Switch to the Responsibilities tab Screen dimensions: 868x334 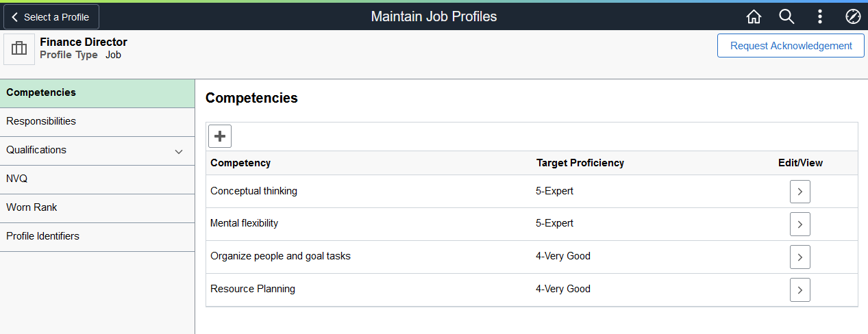[97, 121]
